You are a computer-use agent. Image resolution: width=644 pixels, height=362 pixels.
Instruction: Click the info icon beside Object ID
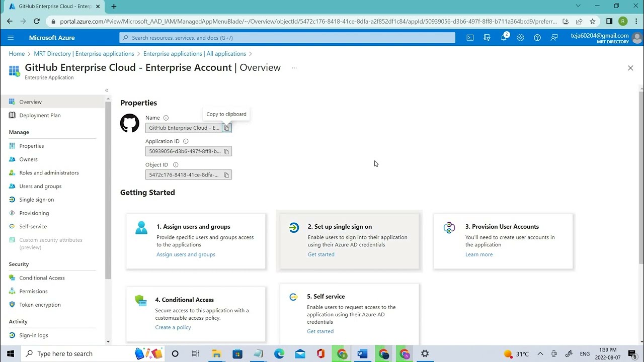click(x=176, y=165)
